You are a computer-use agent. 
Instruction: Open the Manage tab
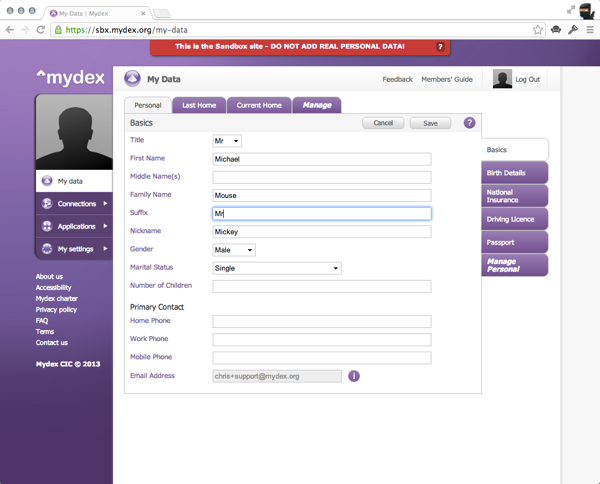click(x=317, y=105)
